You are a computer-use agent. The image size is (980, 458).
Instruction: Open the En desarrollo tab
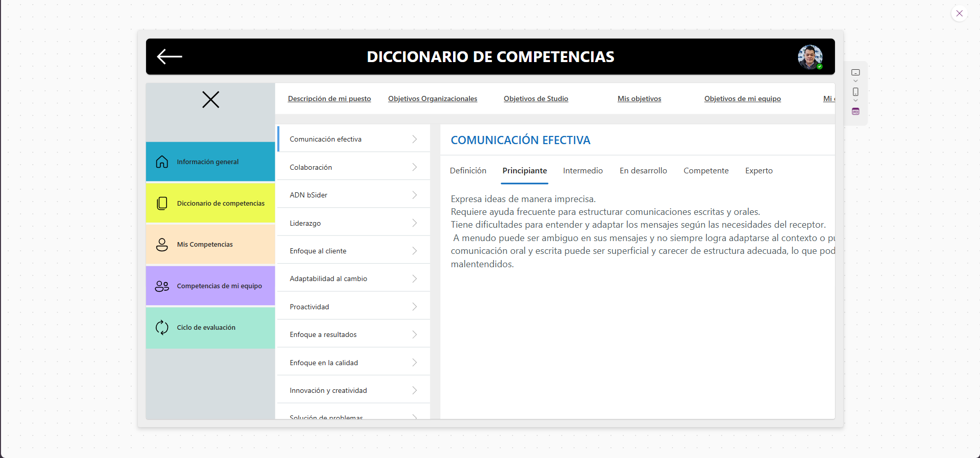click(x=643, y=171)
